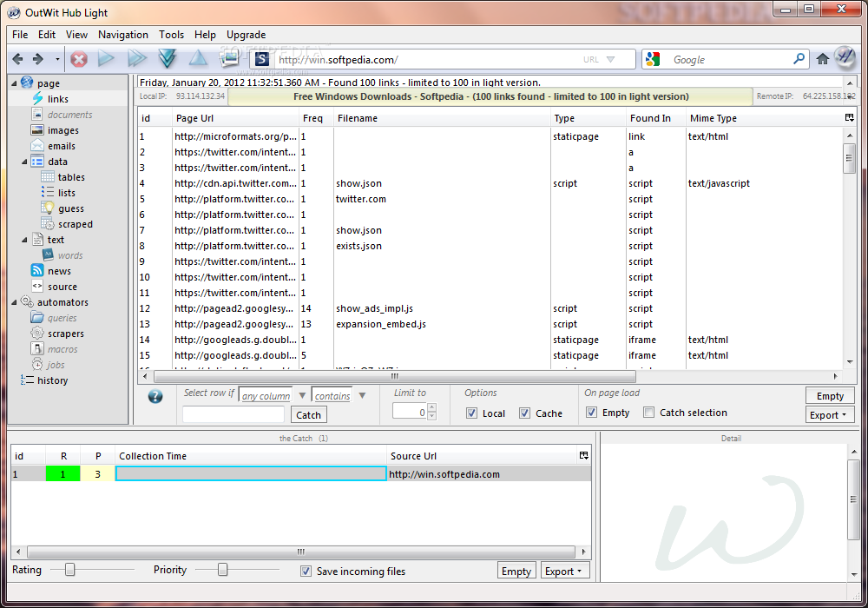Open the scraped view
The image size is (868, 608).
pos(75,224)
